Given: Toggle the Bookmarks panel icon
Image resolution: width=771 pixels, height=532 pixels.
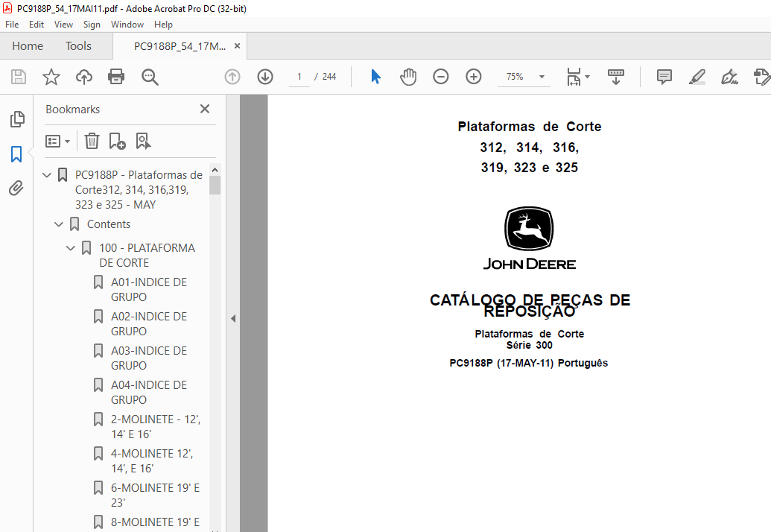Looking at the screenshot, I should coord(16,154).
